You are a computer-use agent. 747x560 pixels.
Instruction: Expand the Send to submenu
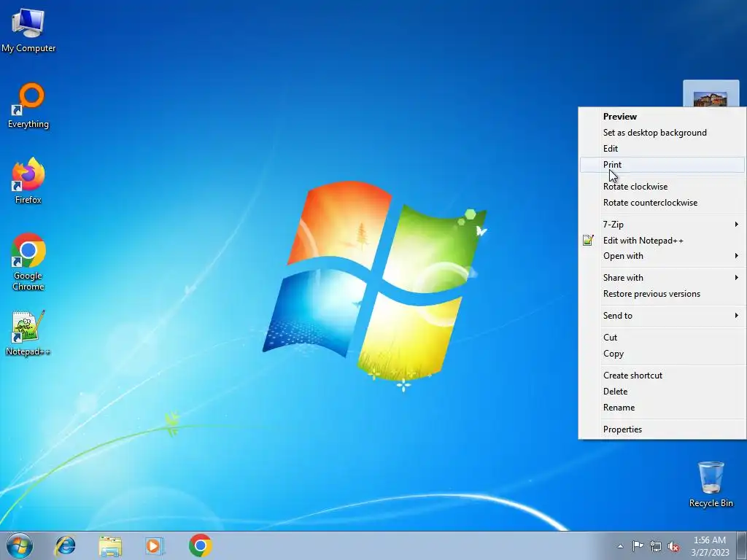[x=662, y=315]
